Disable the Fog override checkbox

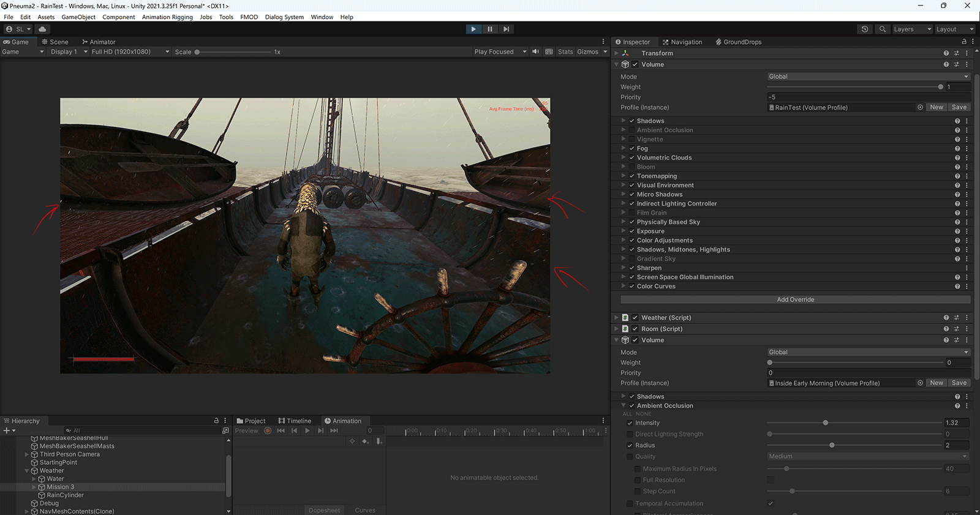[x=631, y=148]
